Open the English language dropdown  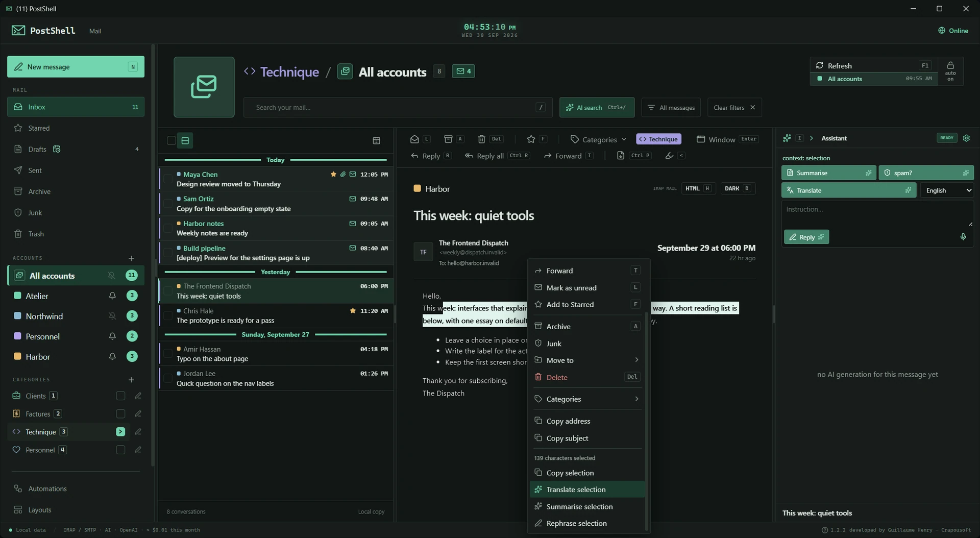click(947, 190)
